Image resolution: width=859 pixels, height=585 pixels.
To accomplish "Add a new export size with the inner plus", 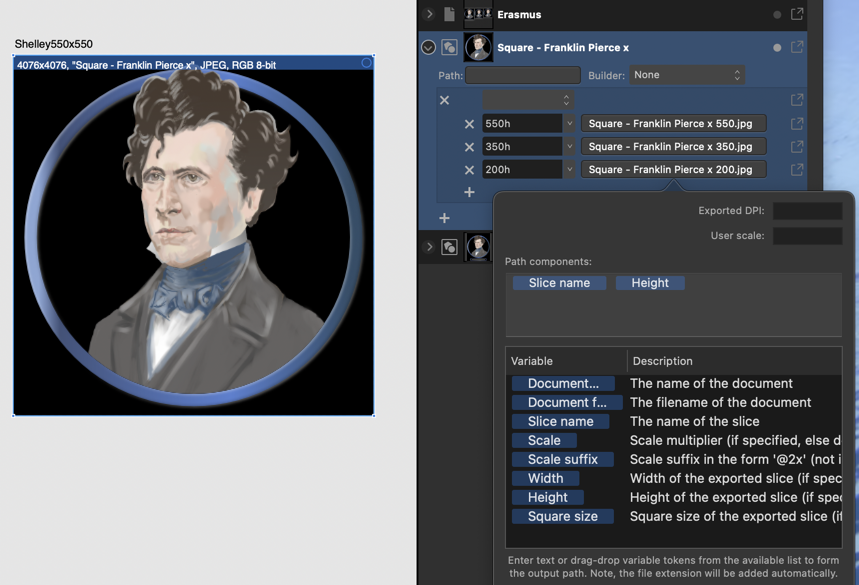I will tap(469, 192).
